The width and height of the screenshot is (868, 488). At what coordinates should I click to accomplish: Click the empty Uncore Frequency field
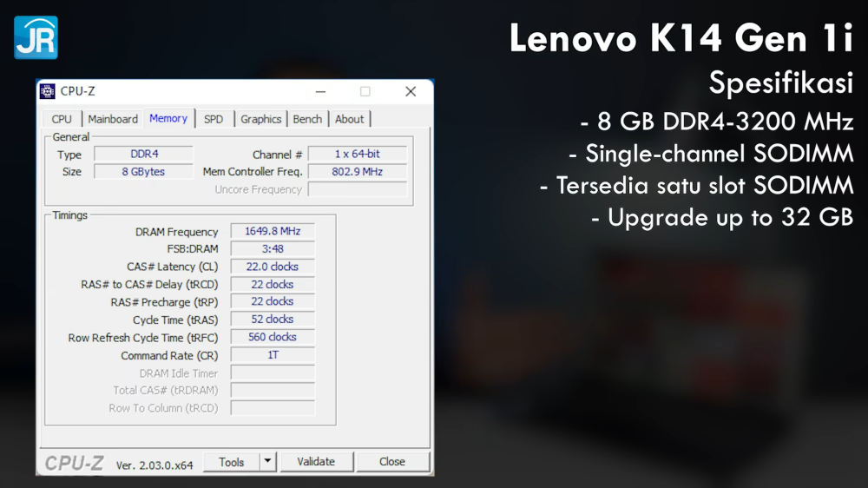click(x=358, y=189)
